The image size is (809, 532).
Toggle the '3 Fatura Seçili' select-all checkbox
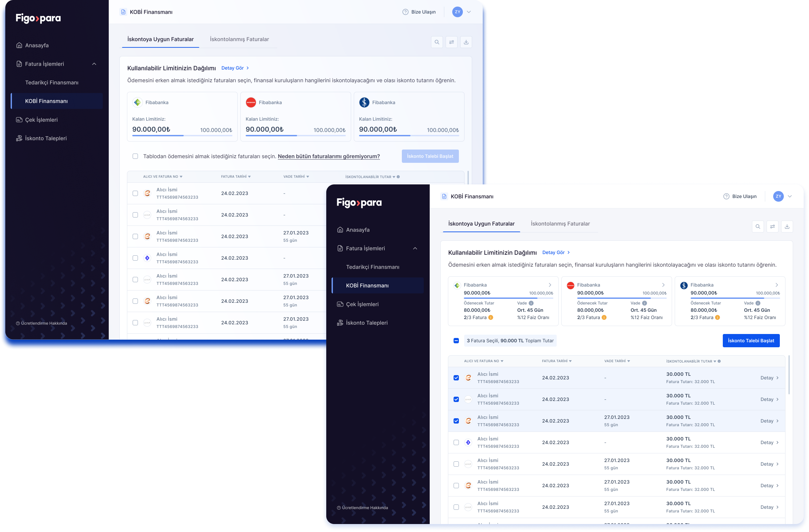(x=456, y=341)
